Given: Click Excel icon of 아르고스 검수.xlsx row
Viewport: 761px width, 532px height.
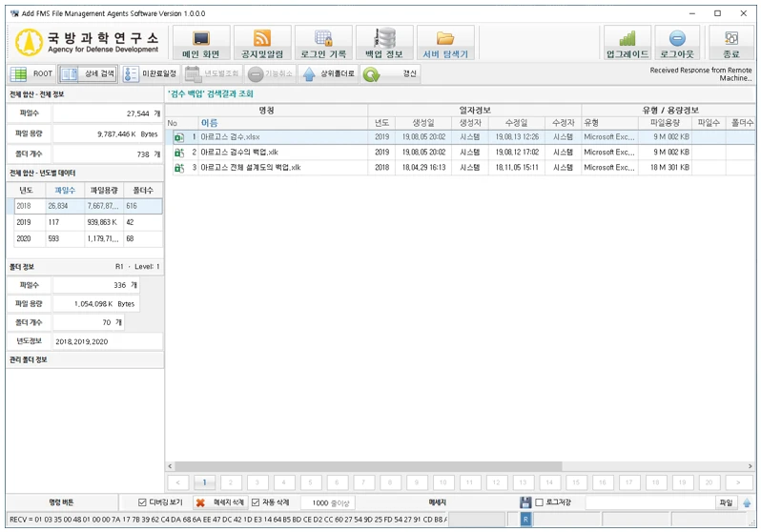Looking at the screenshot, I should pos(179,137).
